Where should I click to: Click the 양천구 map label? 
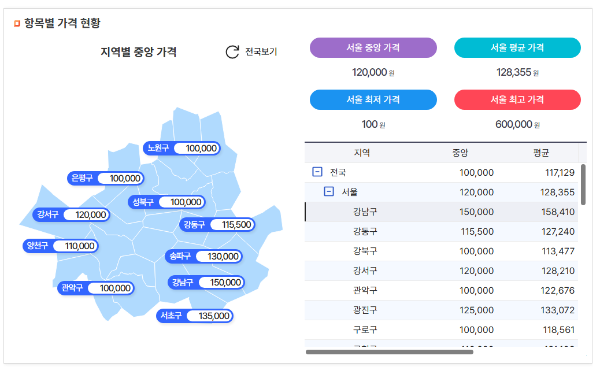point(61,246)
